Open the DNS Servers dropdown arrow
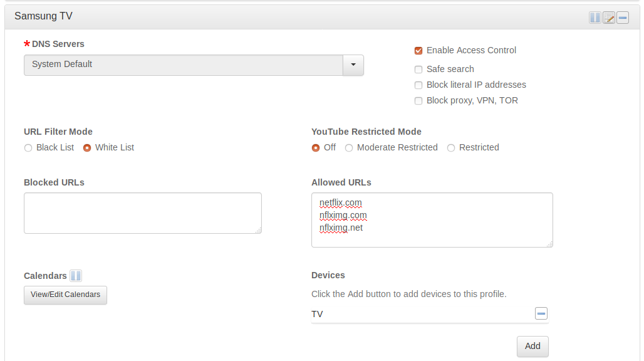Viewport: 644px width, 361px height. (353, 65)
